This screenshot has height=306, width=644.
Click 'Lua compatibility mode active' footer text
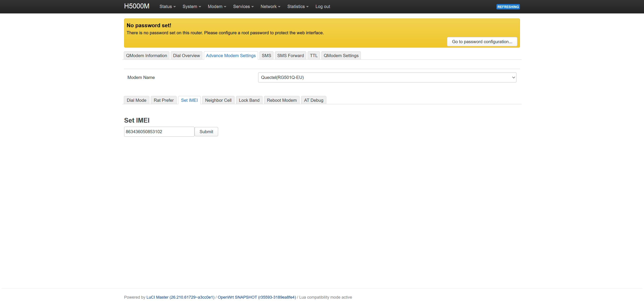[x=326, y=297]
